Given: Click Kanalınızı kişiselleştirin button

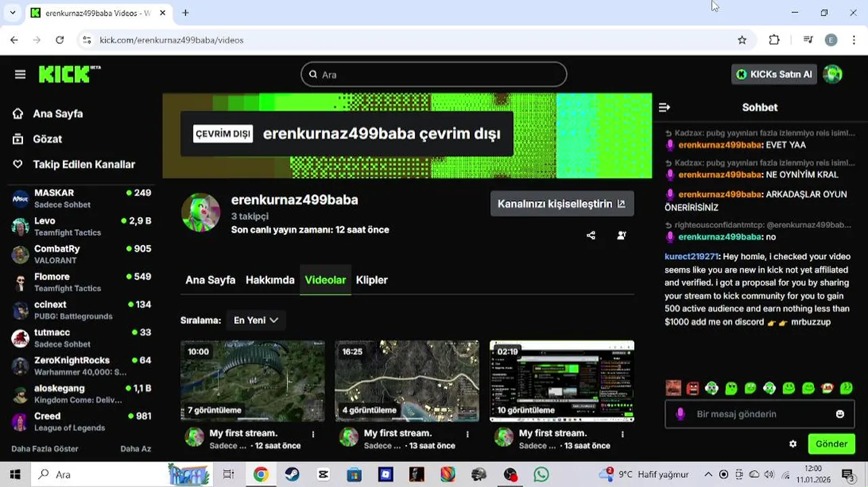Looking at the screenshot, I should (x=562, y=204).
